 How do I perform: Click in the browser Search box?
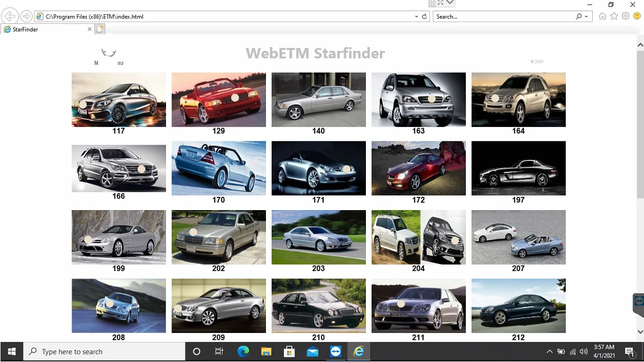pyautogui.click(x=502, y=16)
